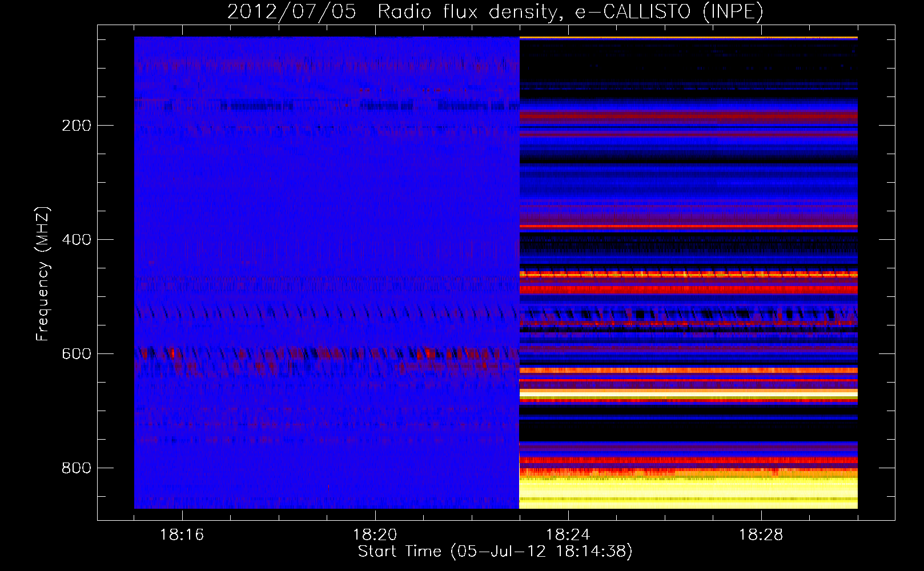The width and height of the screenshot is (924, 571).
Task: Click the 18:16 time tick label
Action: coord(182,535)
